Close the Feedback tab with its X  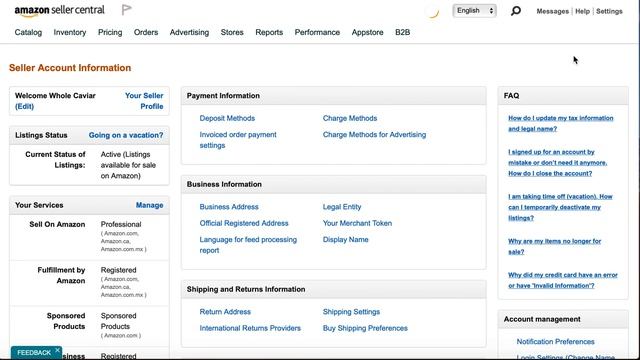click(x=58, y=350)
